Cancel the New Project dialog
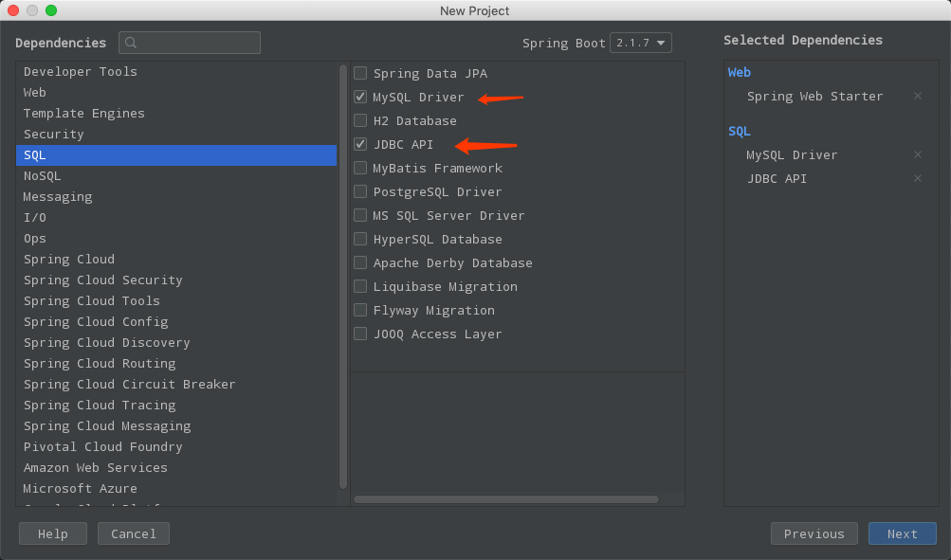The image size is (951, 560). pyautogui.click(x=134, y=533)
